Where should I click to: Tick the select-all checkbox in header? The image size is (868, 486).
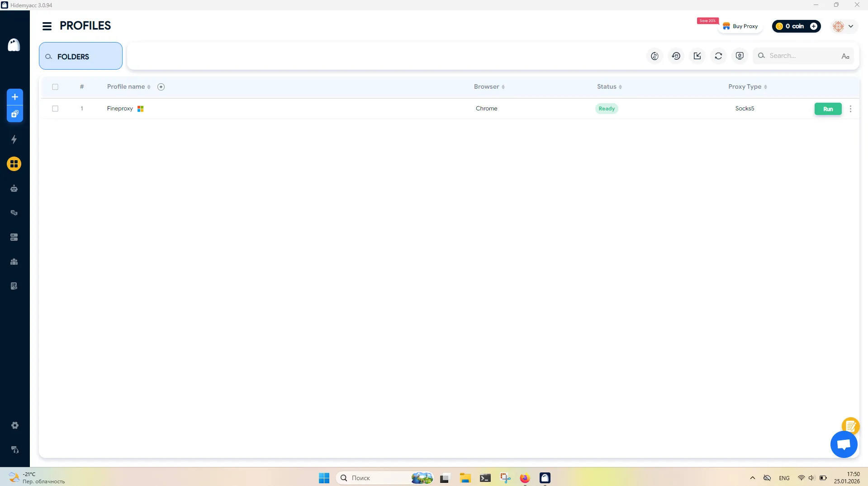55,87
